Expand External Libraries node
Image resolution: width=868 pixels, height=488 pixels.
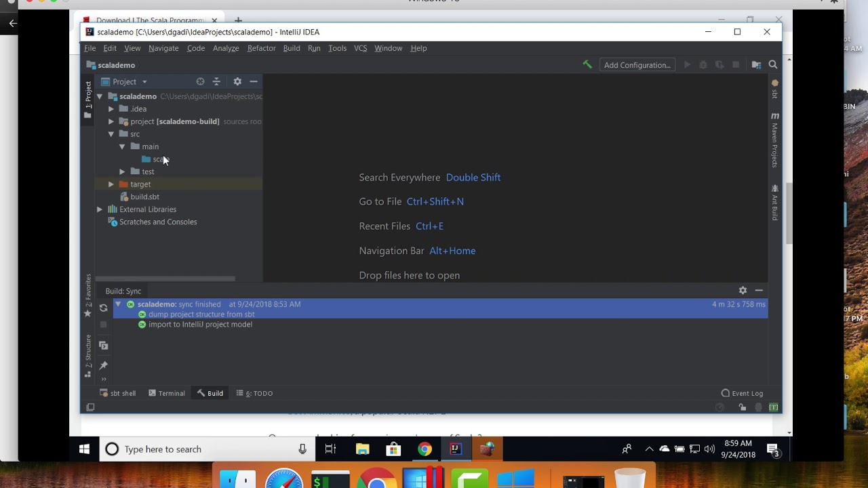100,209
